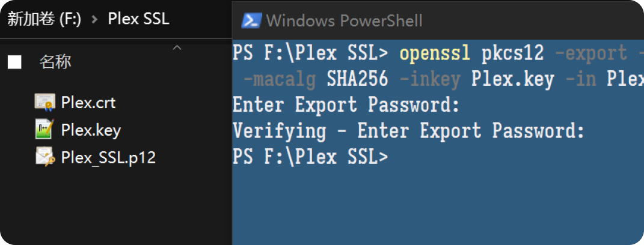Image resolution: width=644 pixels, height=245 pixels.
Task: Tick the select-all checkbox beside 名称
Action: point(14,62)
